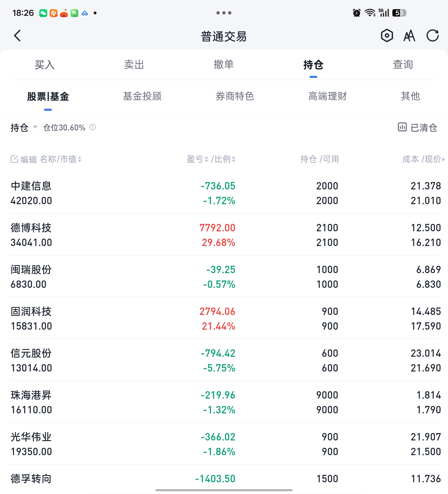Open the 查询 tab
Image resolution: width=448 pixels, height=494 pixels.
tap(403, 65)
